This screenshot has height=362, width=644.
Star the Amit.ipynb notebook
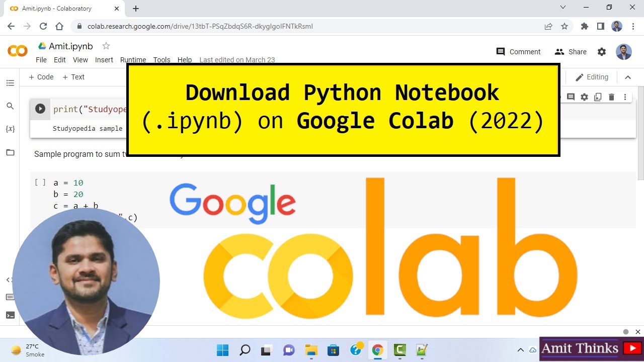point(106,46)
